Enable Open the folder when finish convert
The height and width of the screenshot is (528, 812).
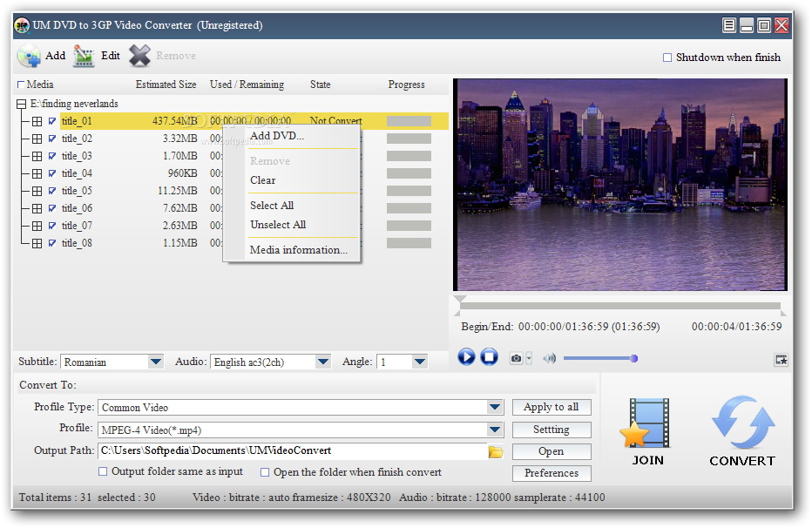[265, 472]
